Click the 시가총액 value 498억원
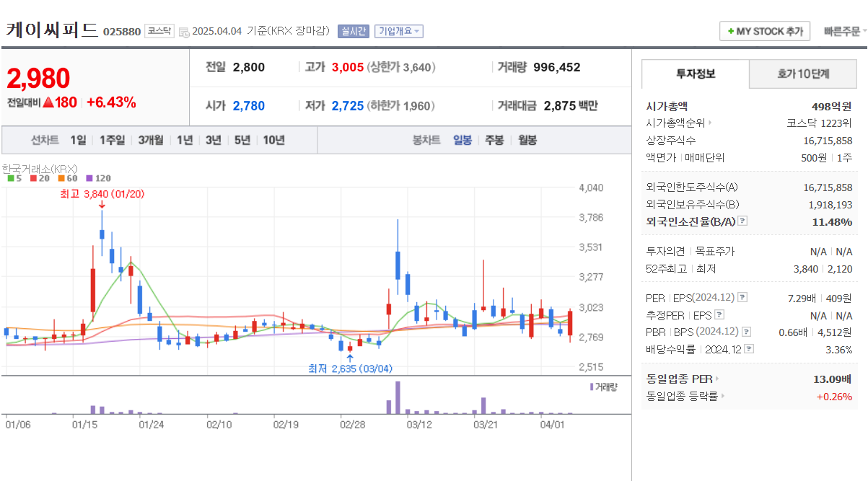 pos(832,106)
